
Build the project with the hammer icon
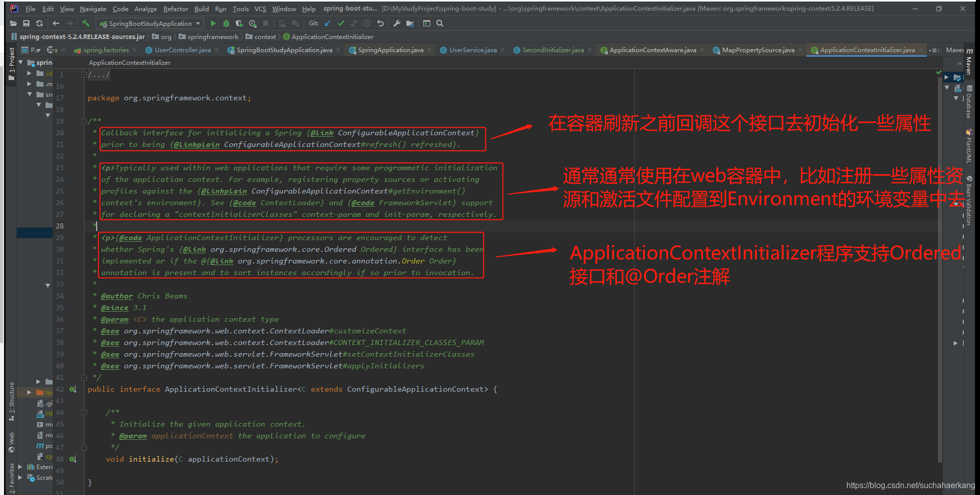point(86,23)
